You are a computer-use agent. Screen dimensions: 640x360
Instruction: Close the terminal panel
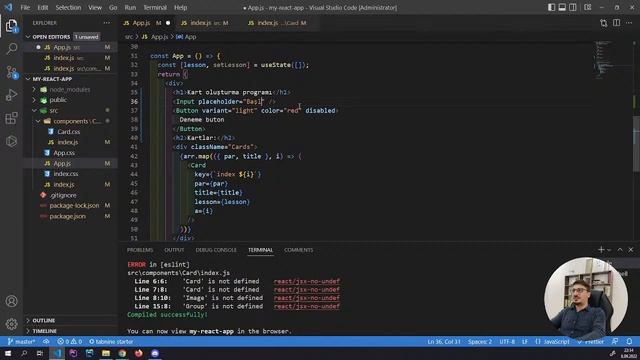[631, 249]
